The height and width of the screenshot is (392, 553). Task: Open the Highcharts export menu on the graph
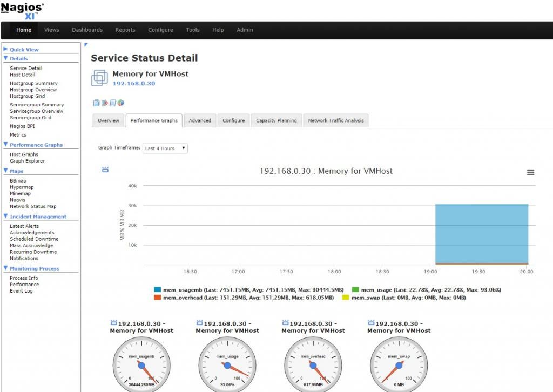tap(531, 172)
